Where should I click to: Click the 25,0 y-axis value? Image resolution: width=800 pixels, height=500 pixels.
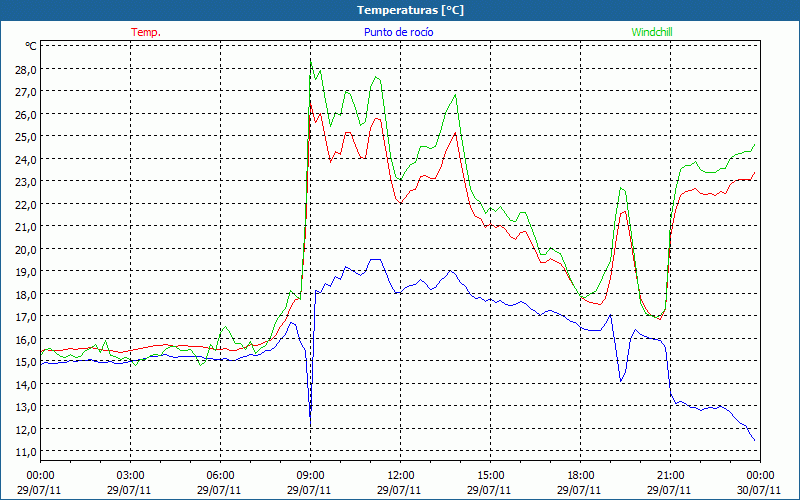(26, 137)
